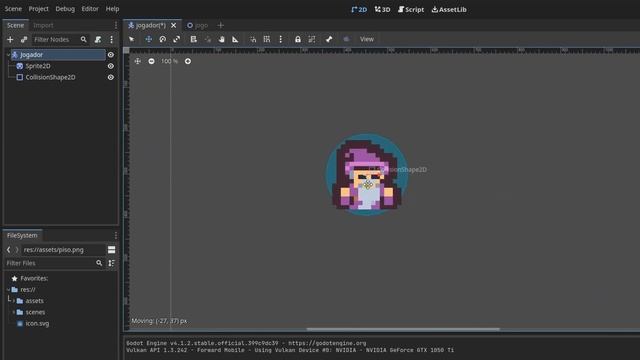The width and height of the screenshot is (640, 360).
Task: Click the Filter Files search field
Action: pos(53,263)
